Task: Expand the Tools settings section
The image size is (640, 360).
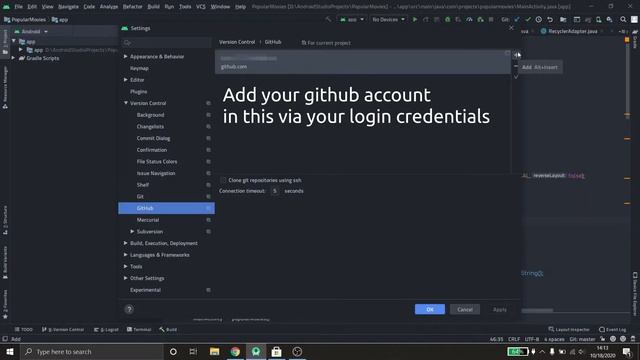Action: pos(126,266)
